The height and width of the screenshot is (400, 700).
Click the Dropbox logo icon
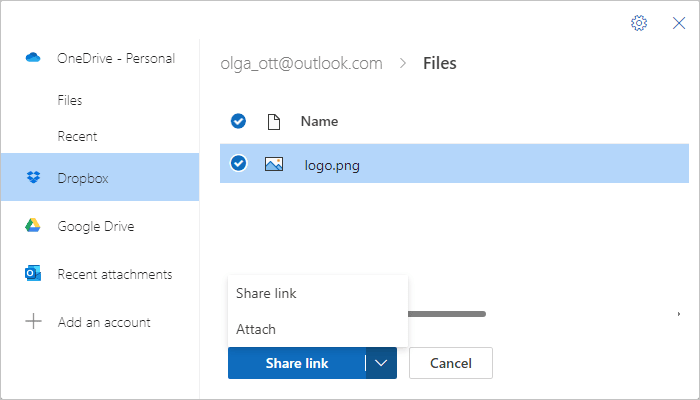33,178
